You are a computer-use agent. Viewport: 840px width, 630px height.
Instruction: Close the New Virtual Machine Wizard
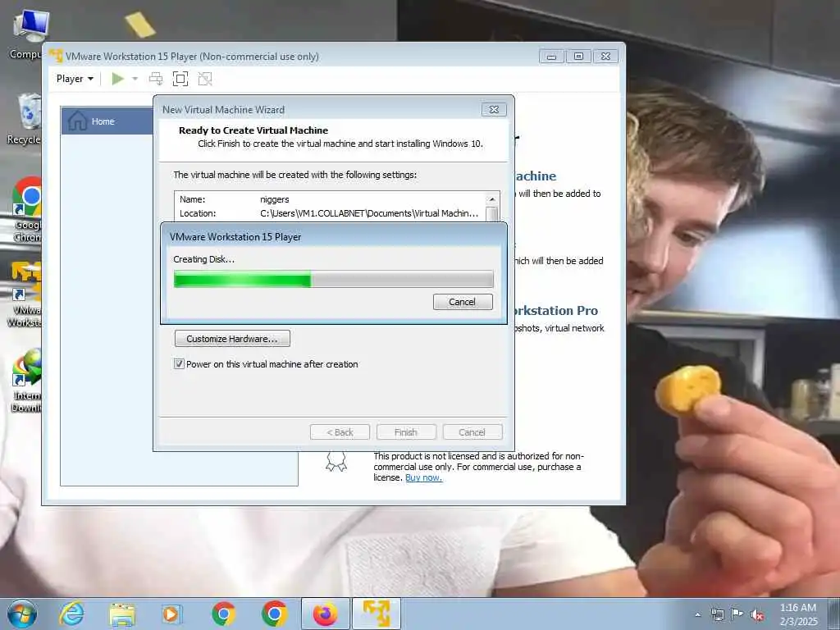click(494, 109)
